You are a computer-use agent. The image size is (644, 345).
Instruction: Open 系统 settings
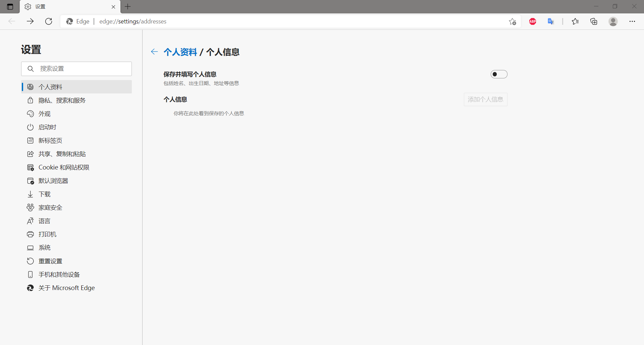tap(76, 248)
